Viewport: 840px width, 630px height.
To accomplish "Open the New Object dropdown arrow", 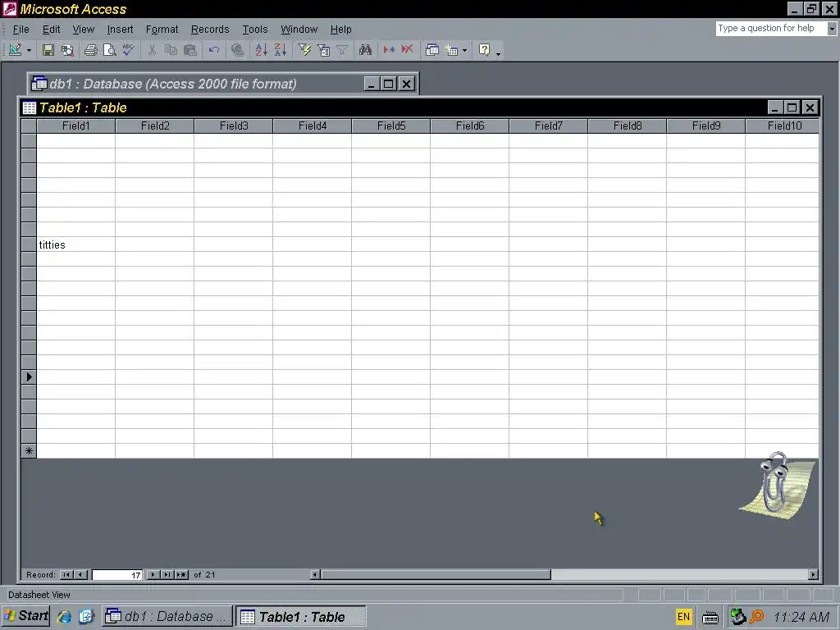I will click(x=464, y=50).
